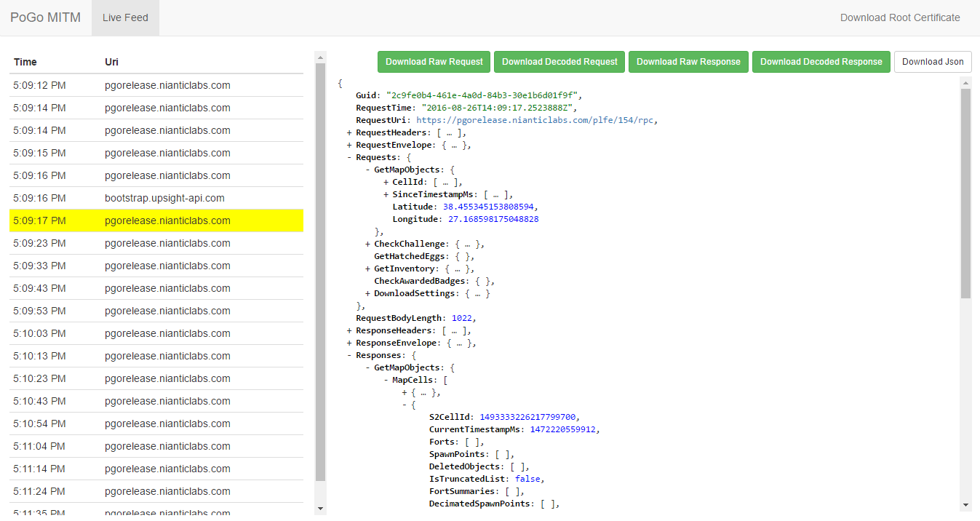Select highlighted 5:09:17 PM request row
This screenshot has width=980, height=521.
coord(156,220)
